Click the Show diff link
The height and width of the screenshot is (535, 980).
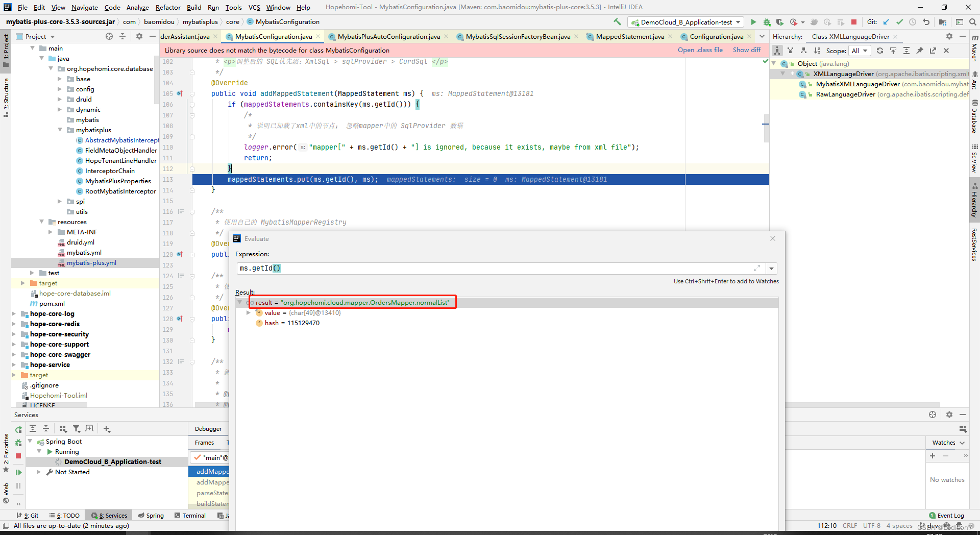click(747, 50)
